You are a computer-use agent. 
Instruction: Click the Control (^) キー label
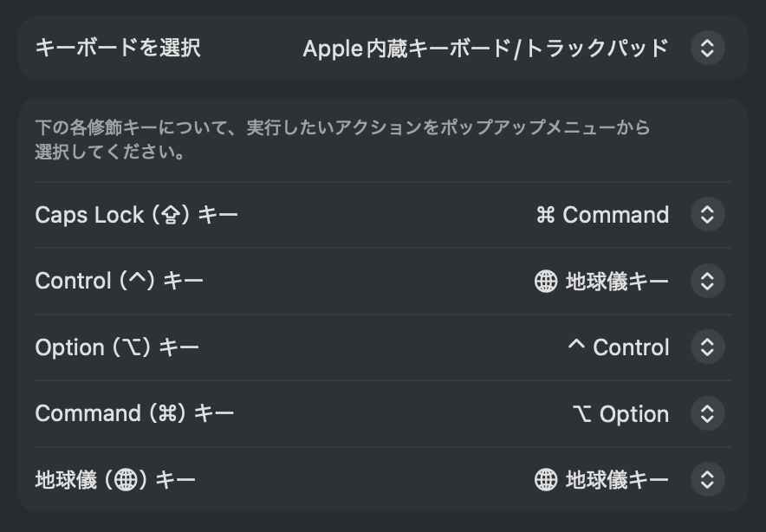(x=119, y=281)
